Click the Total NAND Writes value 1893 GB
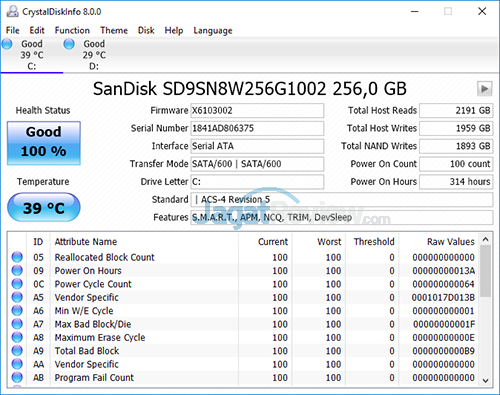The height and width of the screenshot is (395, 500). [x=456, y=146]
